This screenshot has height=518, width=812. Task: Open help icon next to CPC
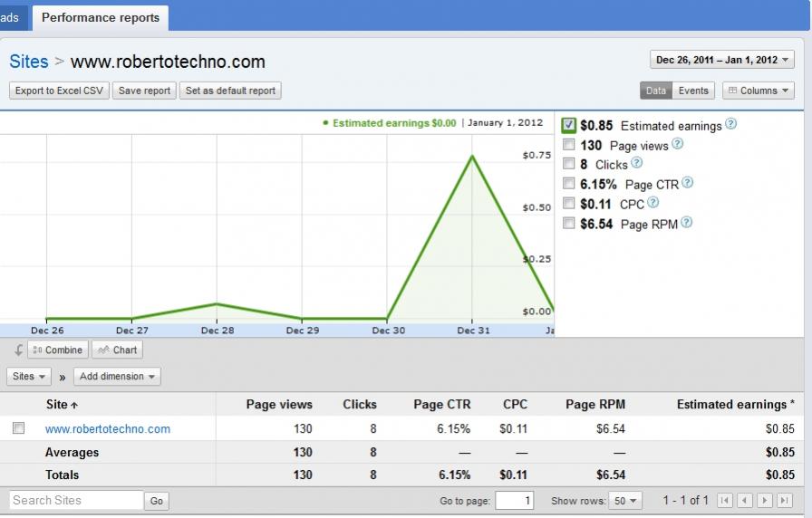tap(652, 202)
